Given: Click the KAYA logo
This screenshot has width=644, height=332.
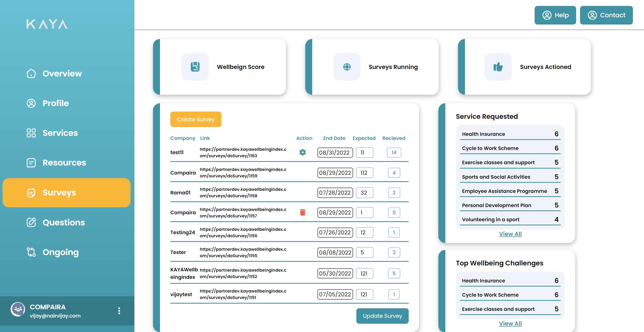Looking at the screenshot, I should point(47,24).
